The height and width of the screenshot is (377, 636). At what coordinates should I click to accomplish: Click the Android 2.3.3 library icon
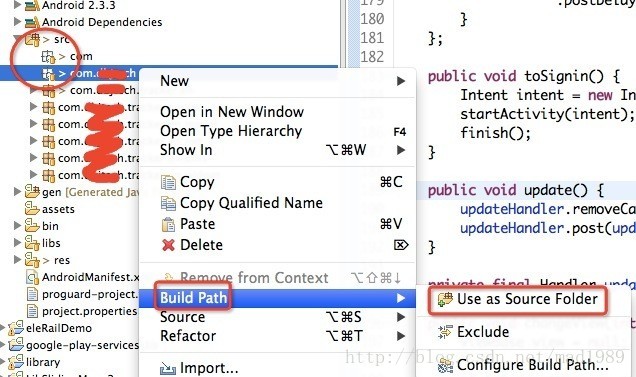(32, 6)
